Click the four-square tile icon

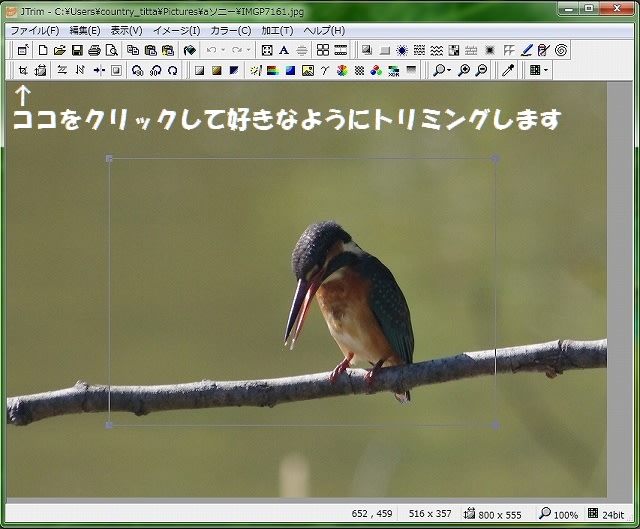coord(323,50)
